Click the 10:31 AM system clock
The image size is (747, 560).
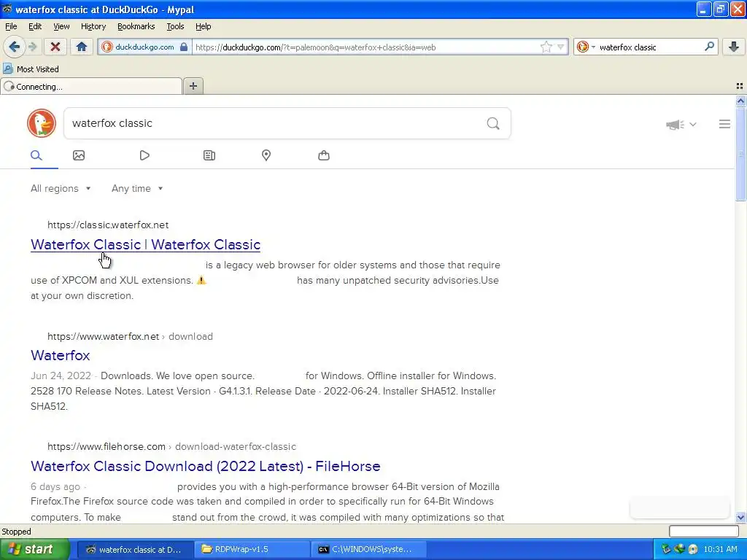pyautogui.click(x=720, y=549)
